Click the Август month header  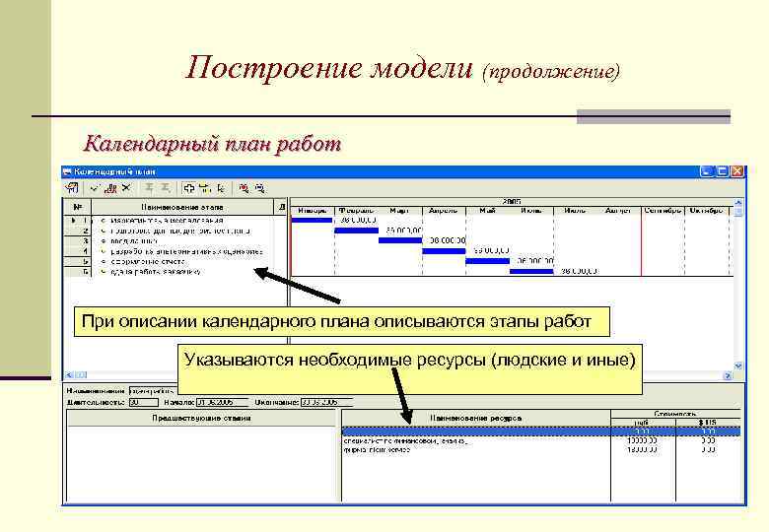pos(618,211)
